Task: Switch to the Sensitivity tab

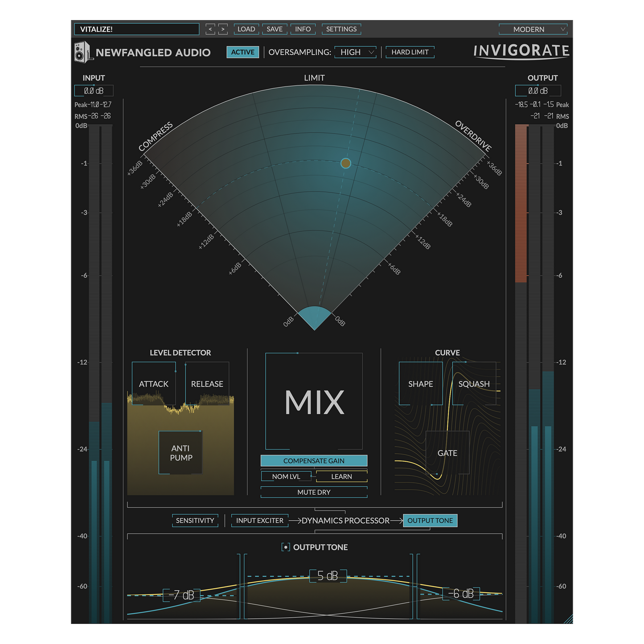Action: (195, 521)
